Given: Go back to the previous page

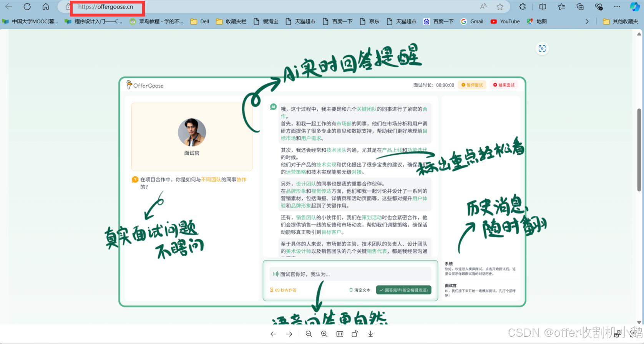Looking at the screenshot, I should tap(8, 7).
